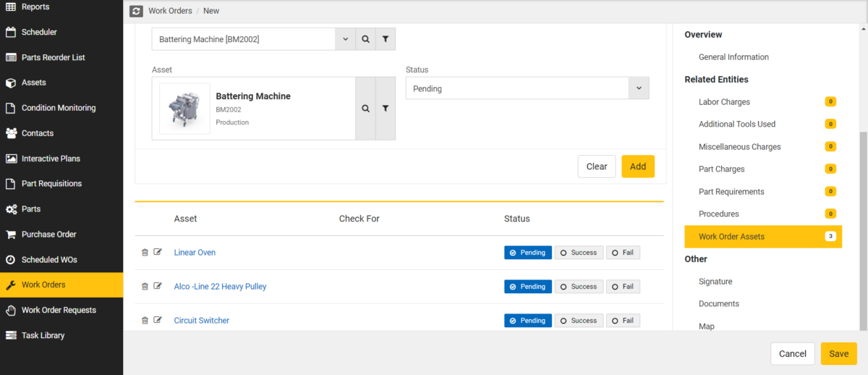
Task: Click the refresh icon beside Work Orders breadcrumb
Action: [136, 11]
